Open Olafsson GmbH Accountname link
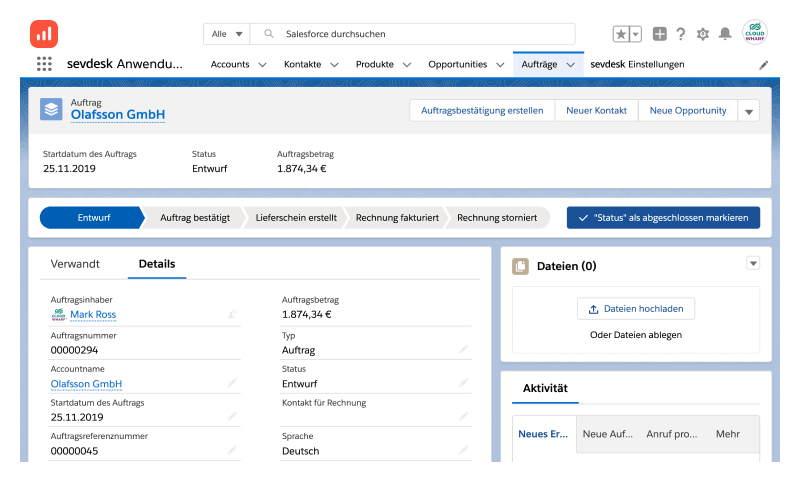 (86, 384)
